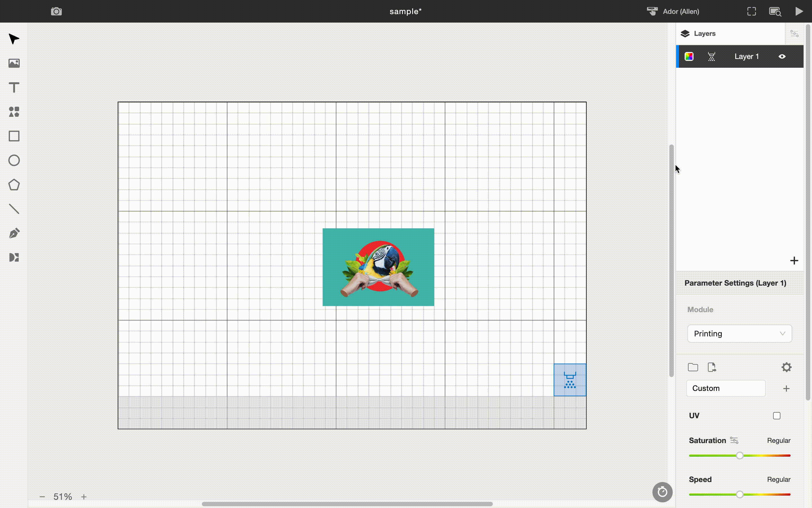Image resolution: width=812 pixels, height=508 pixels.
Task: Enable the UV checkbox
Action: pyautogui.click(x=777, y=416)
